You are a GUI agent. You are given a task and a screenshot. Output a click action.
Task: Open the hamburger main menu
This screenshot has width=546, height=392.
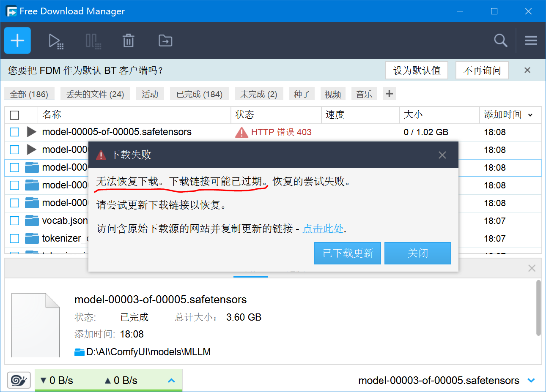point(531,40)
